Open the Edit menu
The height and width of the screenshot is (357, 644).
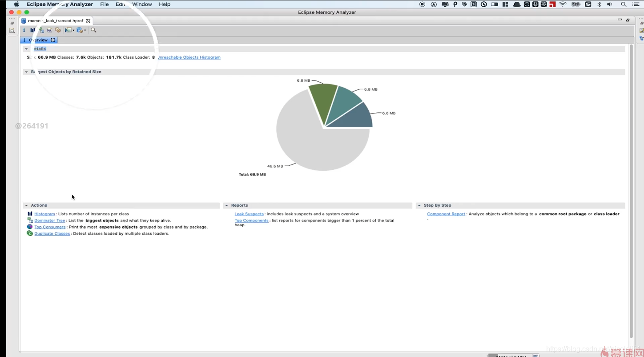point(121,4)
